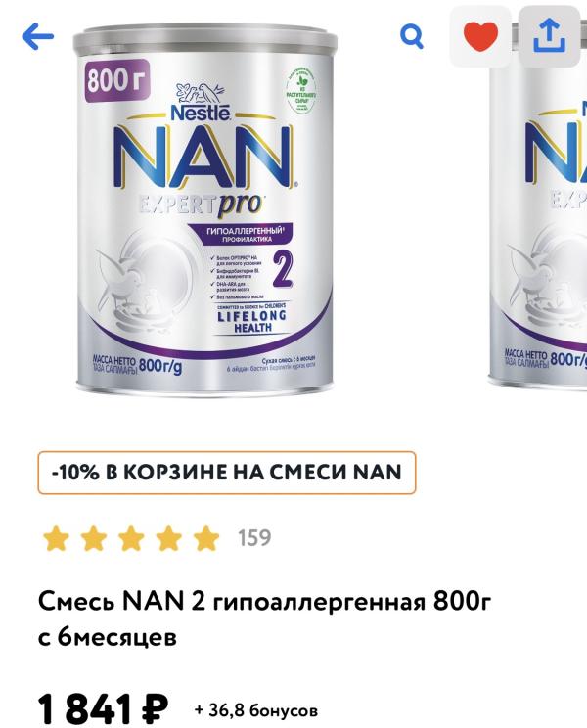Image resolution: width=587 pixels, height=728 pixels.
Task: Tap the second rating star
Action: 93,538
